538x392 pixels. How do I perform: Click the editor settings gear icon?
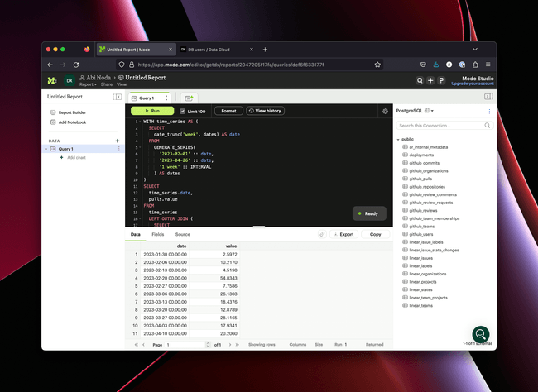(x=385, y=111)
